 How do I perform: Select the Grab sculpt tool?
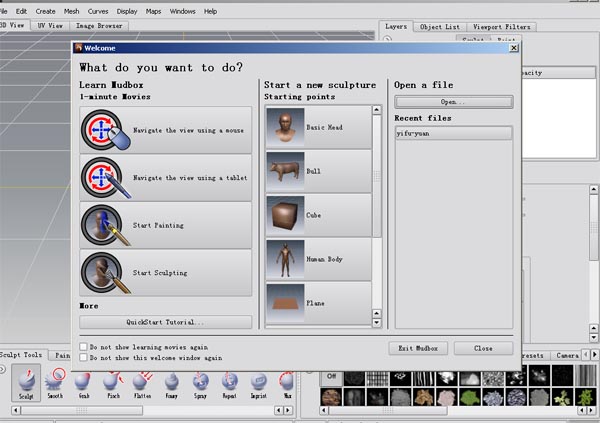84,384
